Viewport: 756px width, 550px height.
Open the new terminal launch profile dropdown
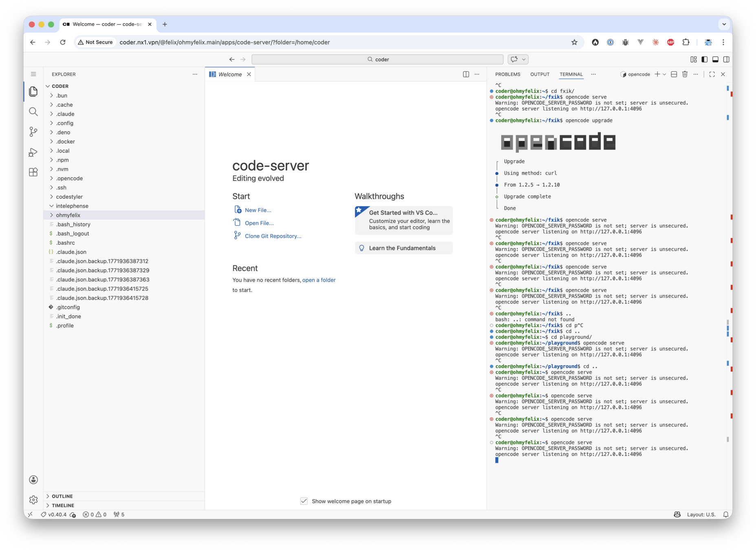(x=664, y=74)
